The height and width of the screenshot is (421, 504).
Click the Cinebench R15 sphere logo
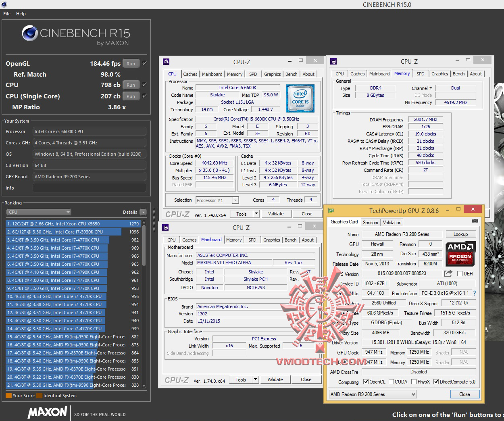click(30, 33)
